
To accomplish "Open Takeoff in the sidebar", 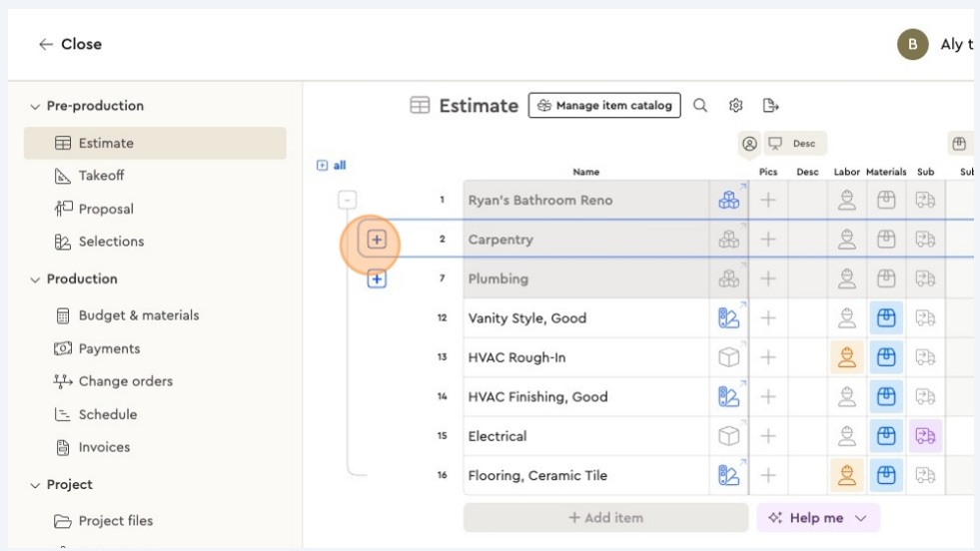I will 101,176.
